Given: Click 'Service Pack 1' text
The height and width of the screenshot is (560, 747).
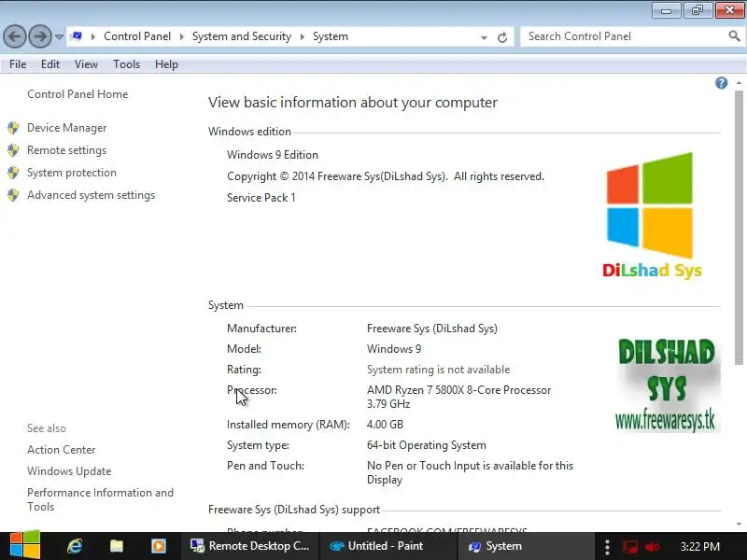Looking at the screenshot, I should pyautogui.click(x=261, y=198).
